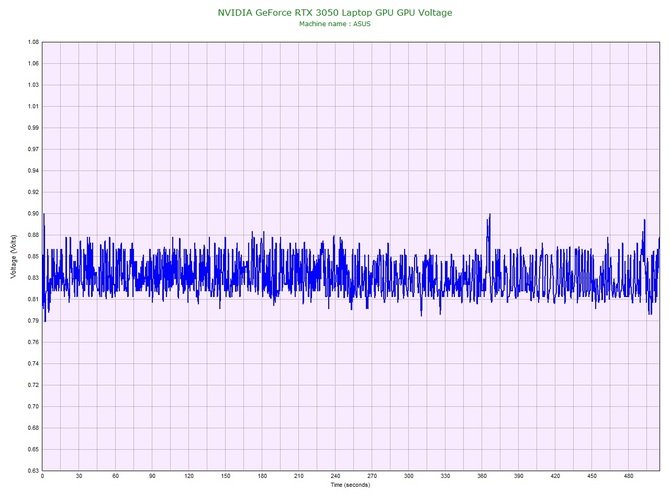Viewport: 670px width, 502px height.
Task: Select the 1.08 tick on the voltage axis
Action: (x=33, y=42)
